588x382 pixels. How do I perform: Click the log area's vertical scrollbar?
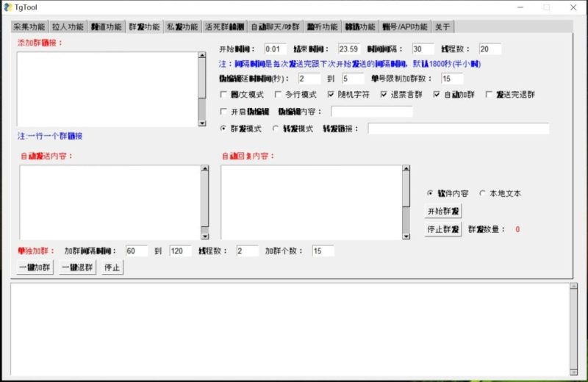pos(574,329)
